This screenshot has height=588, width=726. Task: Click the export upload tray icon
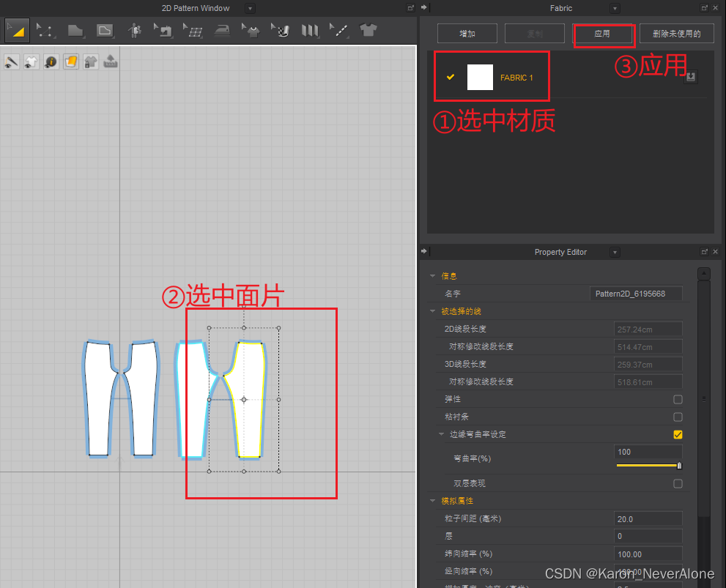110,62
